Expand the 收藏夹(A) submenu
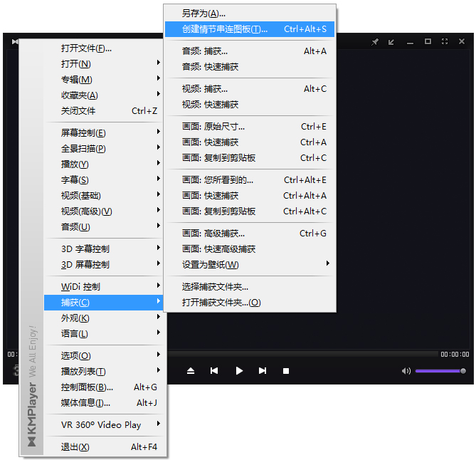The height and width of the screenshot is (460, 476). coord(103,95)
